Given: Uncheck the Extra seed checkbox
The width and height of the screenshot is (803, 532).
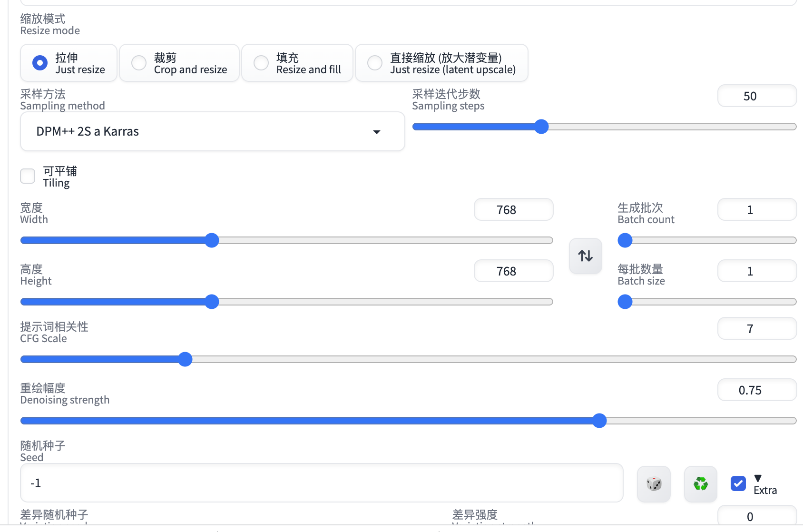Looking at the screenshot, I should pyautogui.click(x=738, y=483).
